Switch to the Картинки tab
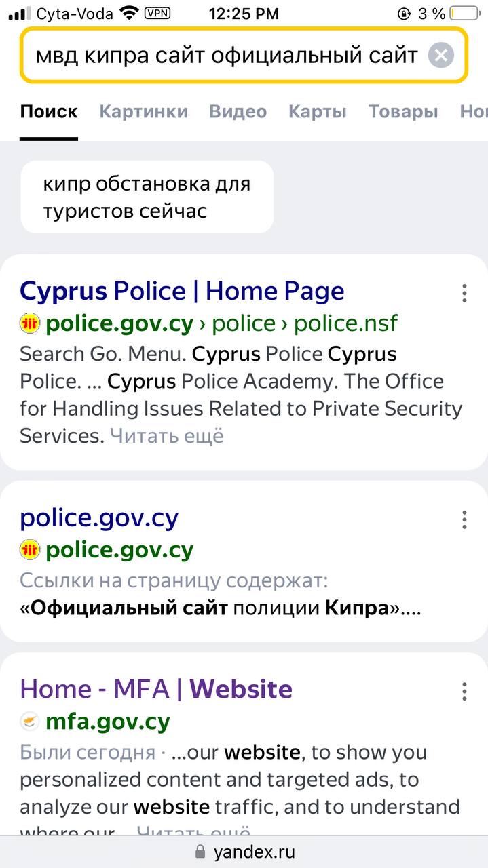The width and height of the screenshot is (488, 868). 143,112
